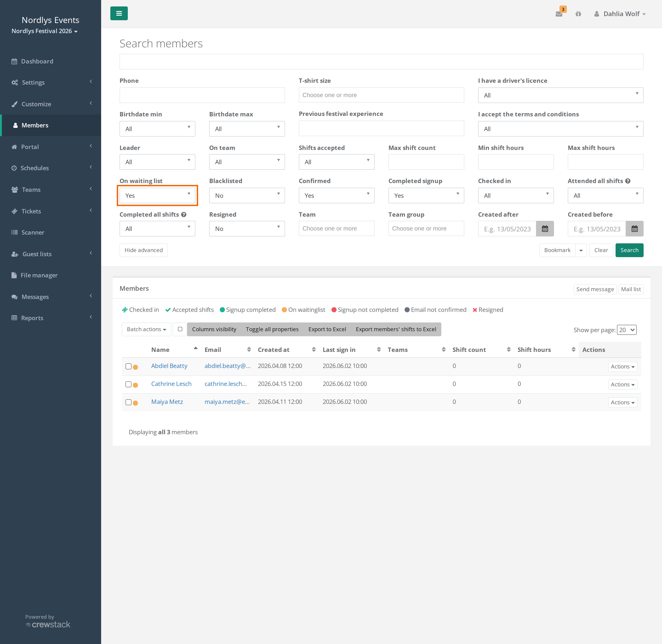This screenshot has width=662, height=644.
Task: Click Export to Excel button
Action: [327, 329]
